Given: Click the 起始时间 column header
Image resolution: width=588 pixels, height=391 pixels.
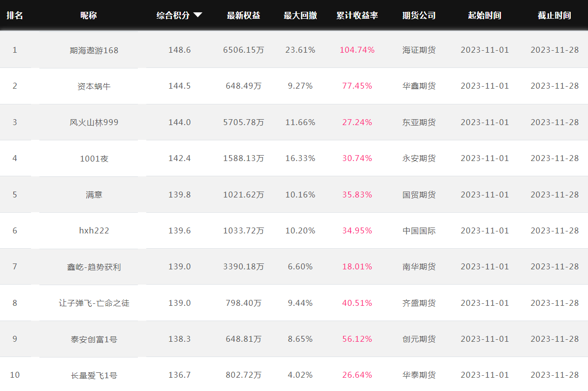Looking at the screenshot, I should click(x=485, y=15).
